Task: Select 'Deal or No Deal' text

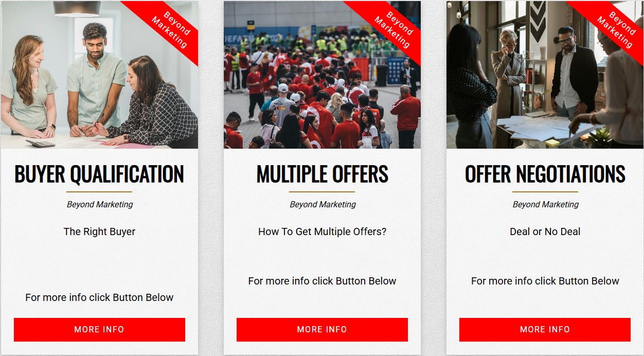Action: pyautogui.click(x=545, y=232)
